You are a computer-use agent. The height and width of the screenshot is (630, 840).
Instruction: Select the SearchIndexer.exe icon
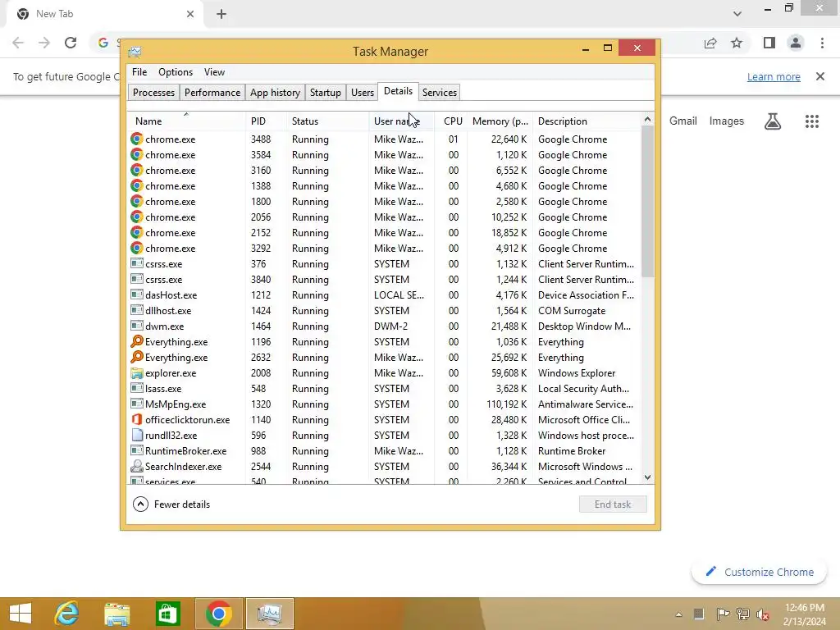137,466
